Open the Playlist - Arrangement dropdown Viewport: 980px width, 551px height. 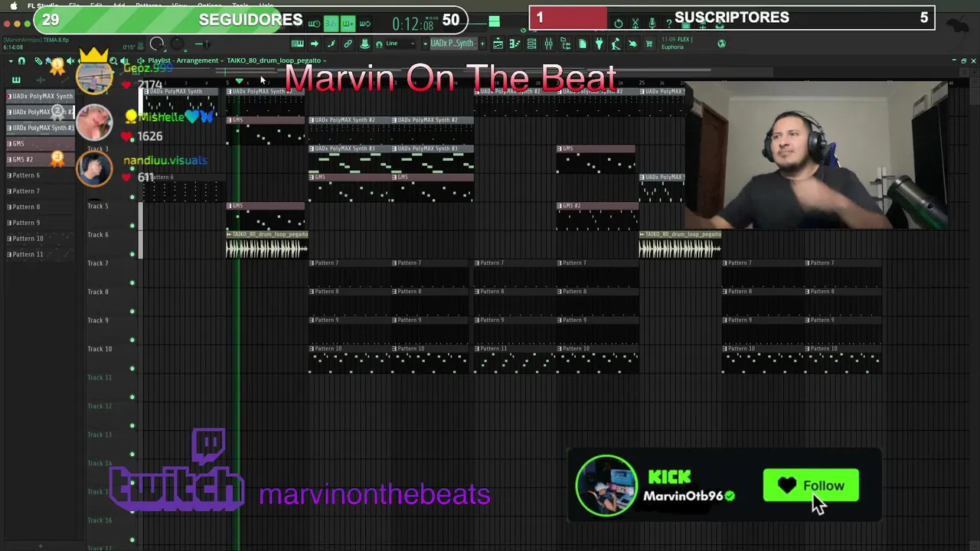221,60
